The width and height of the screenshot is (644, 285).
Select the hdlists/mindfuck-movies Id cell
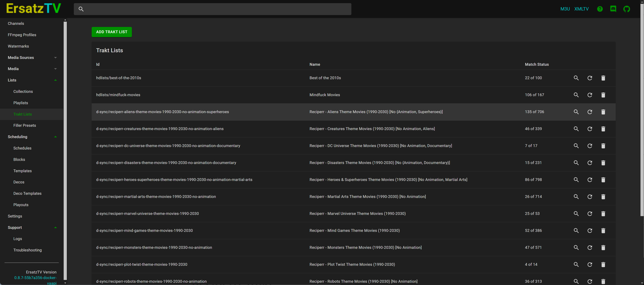click(x=118, y=95)
